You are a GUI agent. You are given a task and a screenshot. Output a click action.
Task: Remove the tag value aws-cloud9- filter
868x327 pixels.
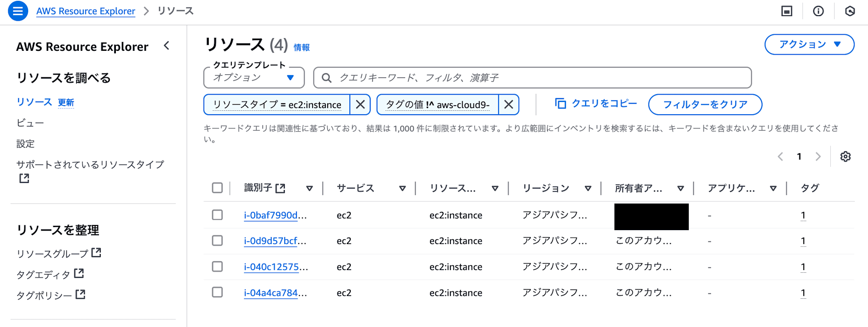[509, 105]
